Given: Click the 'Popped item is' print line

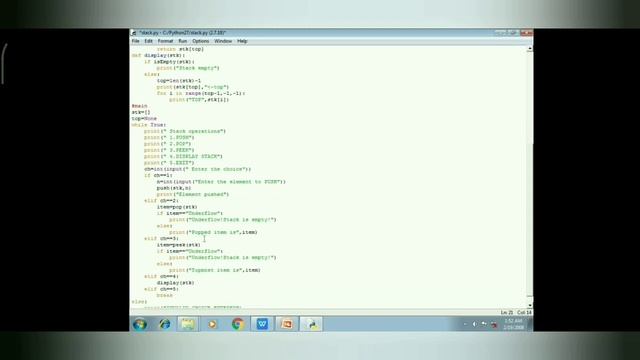Looking at the screenshot, I should click(x=213, y=232).
